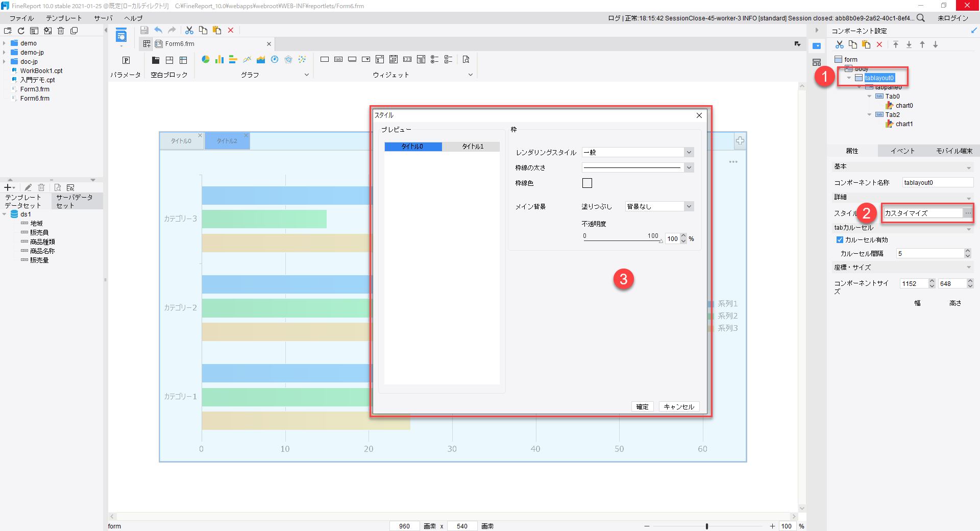Insert a column chart component
Screen dimensions: 980x531
click(219, 60)
